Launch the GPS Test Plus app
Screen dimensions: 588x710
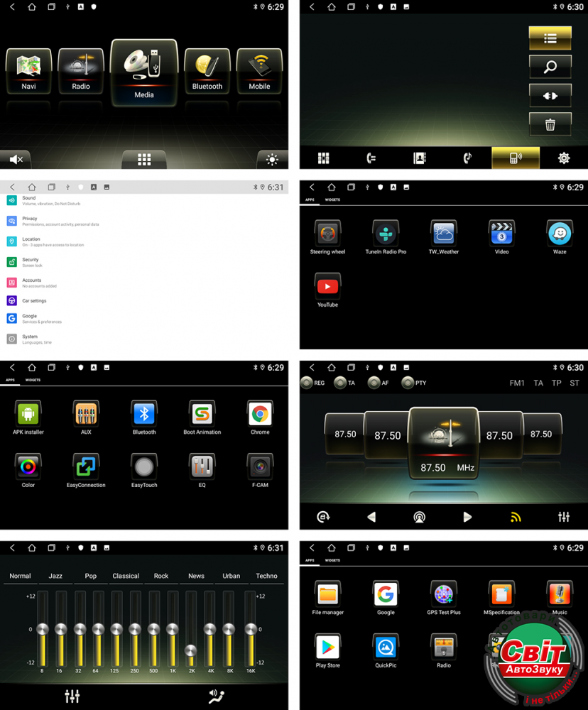[444, 595]
